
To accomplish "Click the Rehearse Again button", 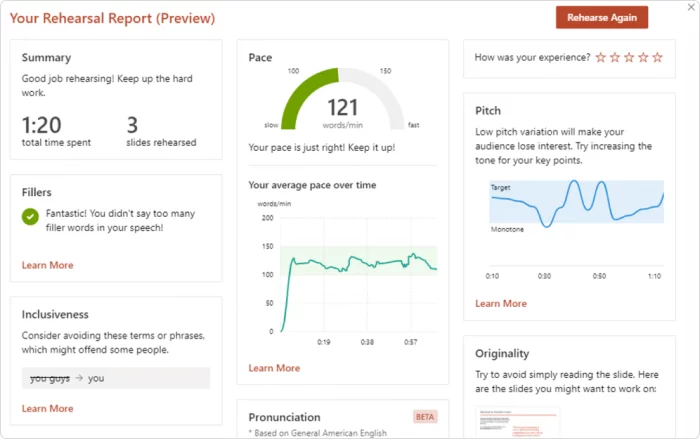I will click(602, 18).
